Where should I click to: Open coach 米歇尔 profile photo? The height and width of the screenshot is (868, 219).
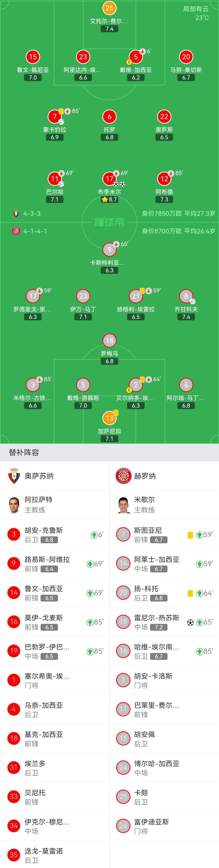pos(123,505)
